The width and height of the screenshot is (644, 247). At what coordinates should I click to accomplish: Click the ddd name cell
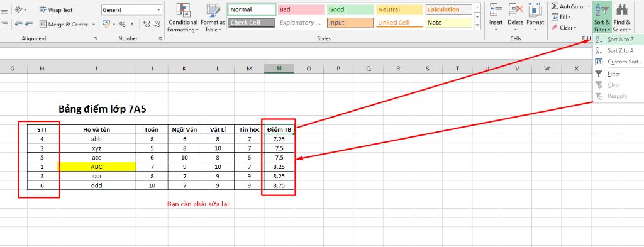96,185
